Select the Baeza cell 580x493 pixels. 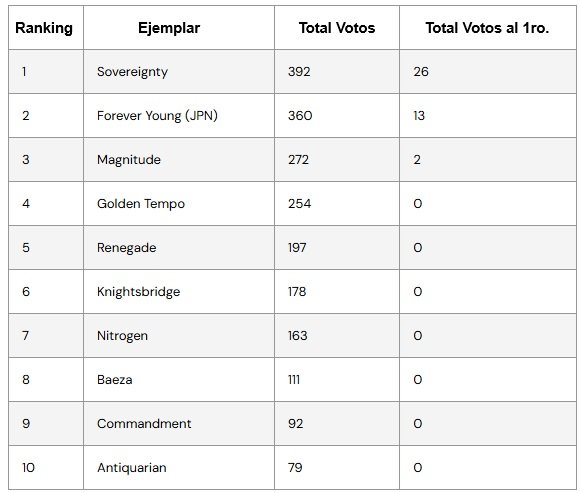tap(115, 380)
